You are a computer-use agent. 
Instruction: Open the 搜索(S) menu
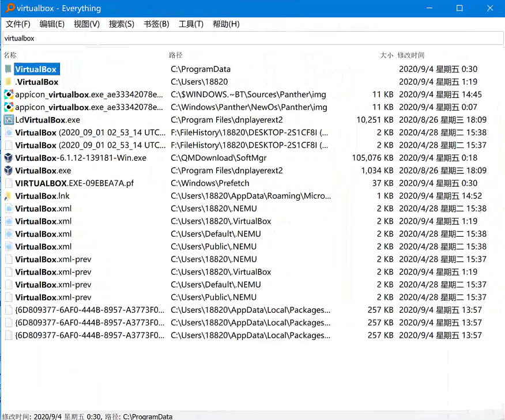click(x=122, y=24)
